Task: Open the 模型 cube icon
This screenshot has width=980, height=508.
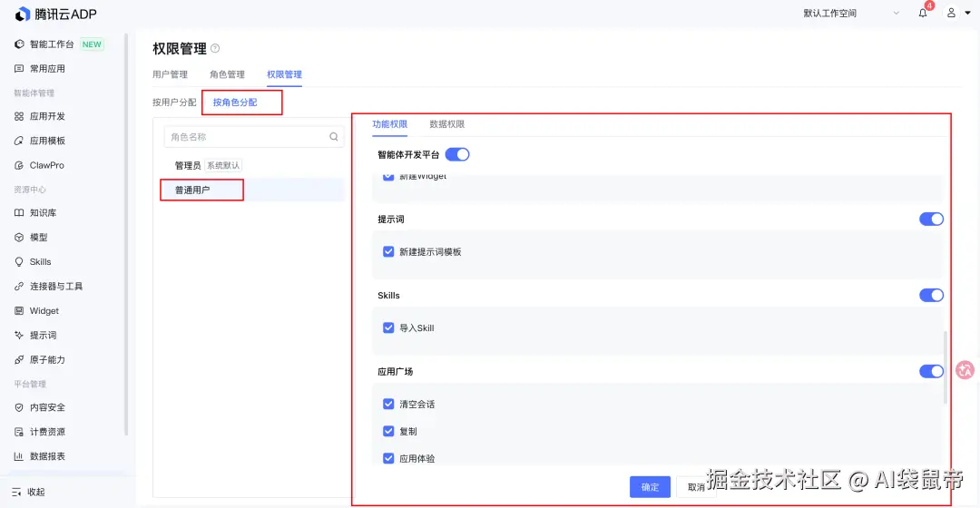Action: coord(19,238)
